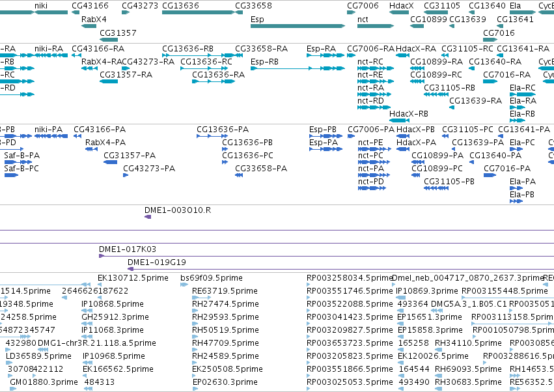
Task: Click protein niki-PA
Action: [x=51, y=136]
